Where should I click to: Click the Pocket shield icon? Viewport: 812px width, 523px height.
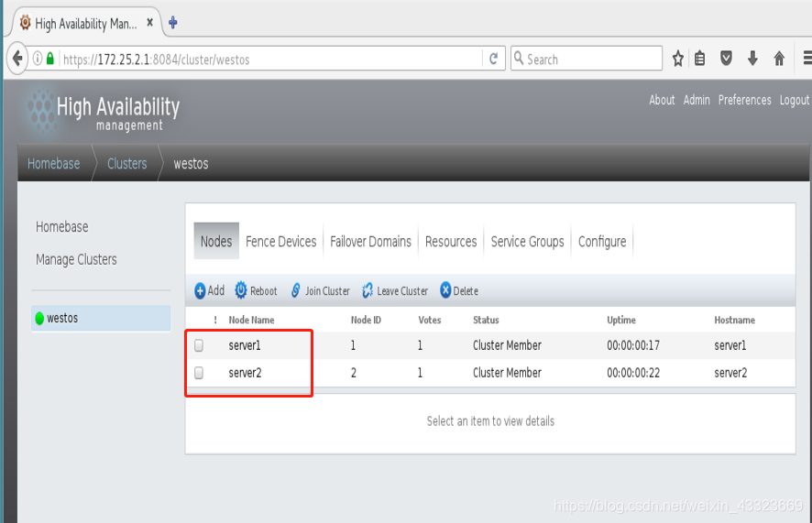coord(726,59)
